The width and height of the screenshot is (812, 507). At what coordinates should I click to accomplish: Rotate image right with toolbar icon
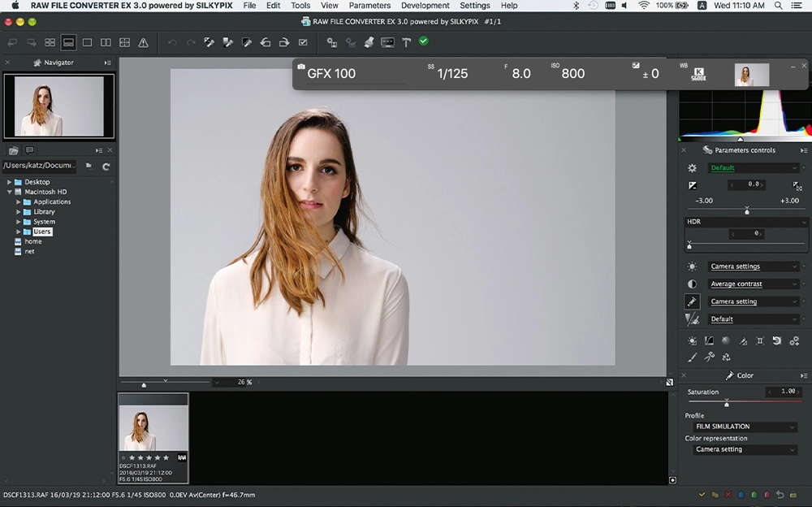pos(283,42)
